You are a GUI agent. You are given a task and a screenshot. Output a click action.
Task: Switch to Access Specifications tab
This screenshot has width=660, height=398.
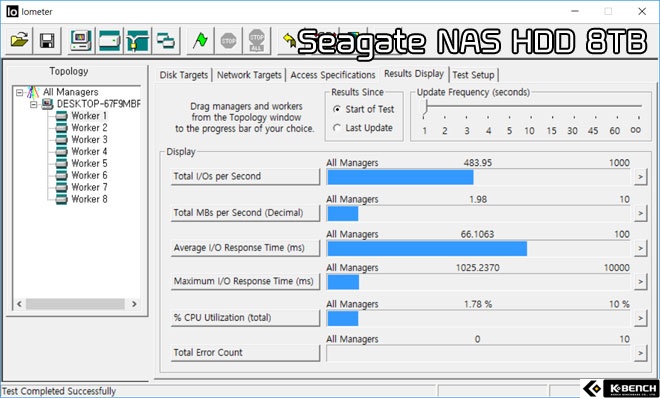pos(333,75)
